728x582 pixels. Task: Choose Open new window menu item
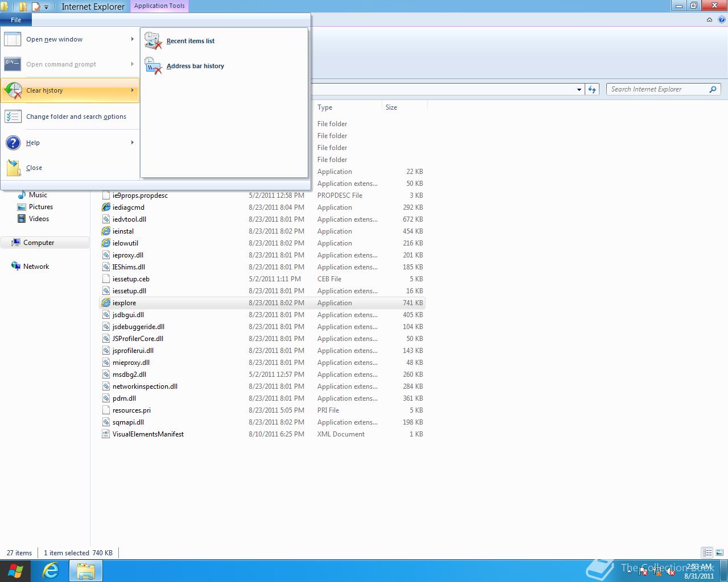[x=70, y=39]
